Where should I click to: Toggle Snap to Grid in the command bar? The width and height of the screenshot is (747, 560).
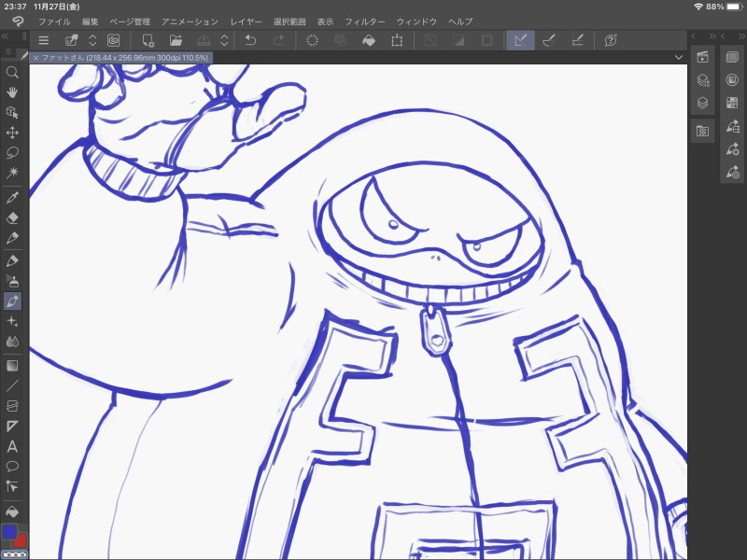coord(578,40)
